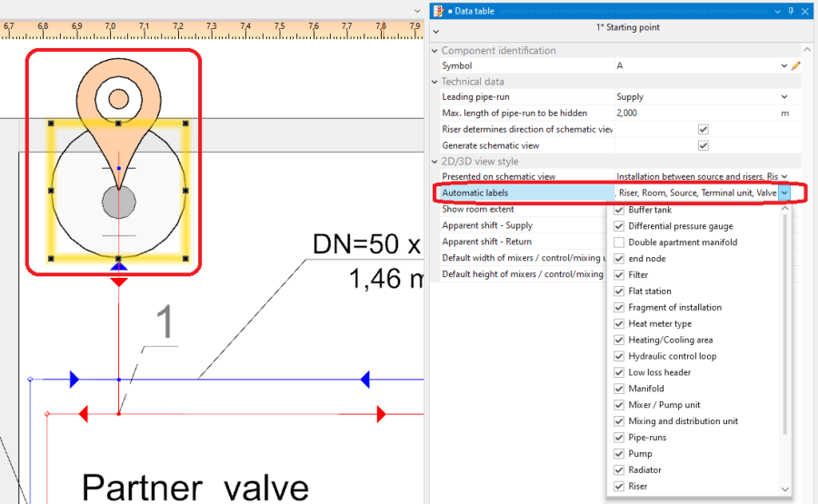Screen dimensions: 818x504
Task: Select Apparent shift - Supply row
Action: (x=524, y=225)
